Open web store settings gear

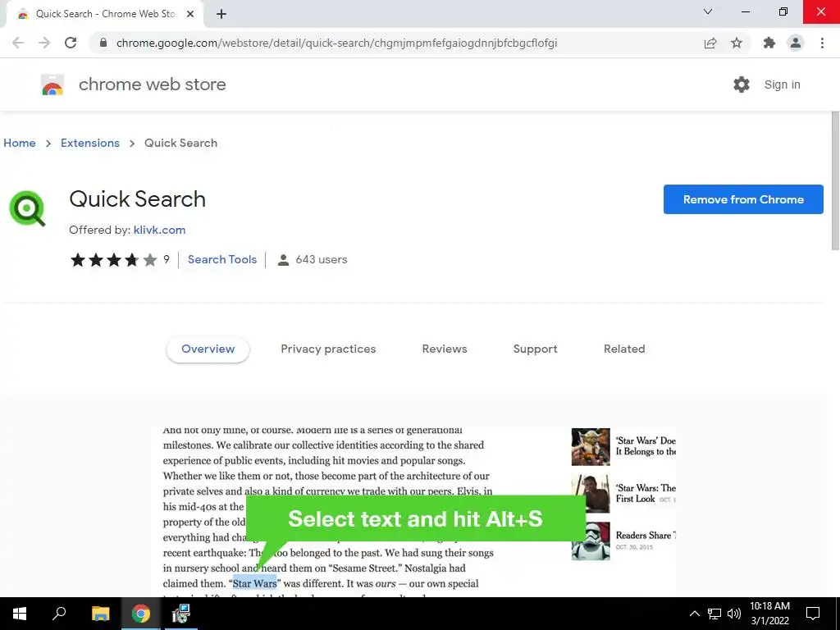[742, 84]
